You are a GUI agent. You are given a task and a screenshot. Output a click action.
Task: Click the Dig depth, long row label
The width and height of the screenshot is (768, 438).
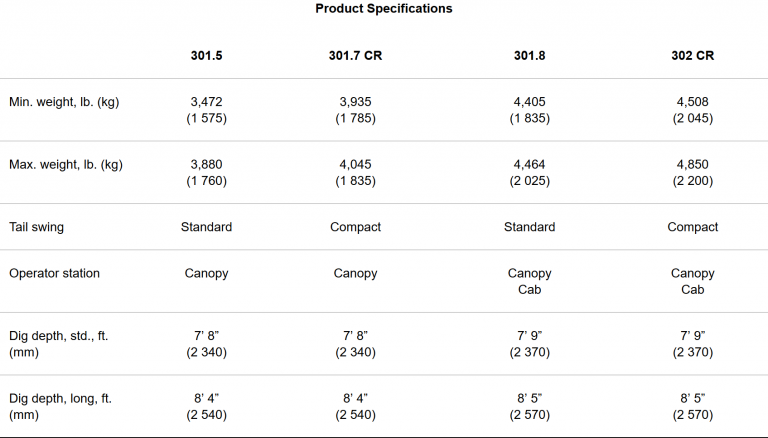[x=60, y=407]
